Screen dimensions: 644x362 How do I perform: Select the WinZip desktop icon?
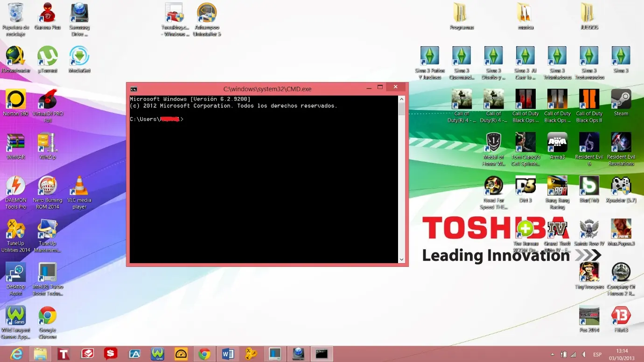(x=48, y=146)
